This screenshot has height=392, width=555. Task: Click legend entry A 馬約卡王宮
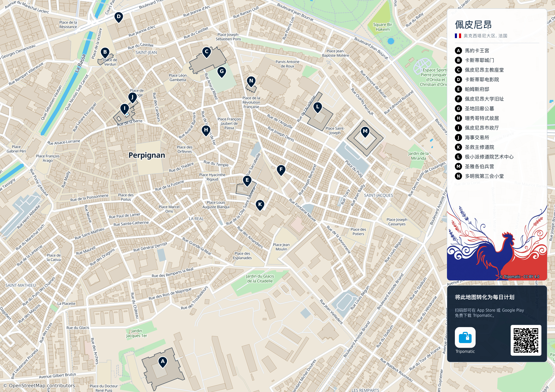472,51
